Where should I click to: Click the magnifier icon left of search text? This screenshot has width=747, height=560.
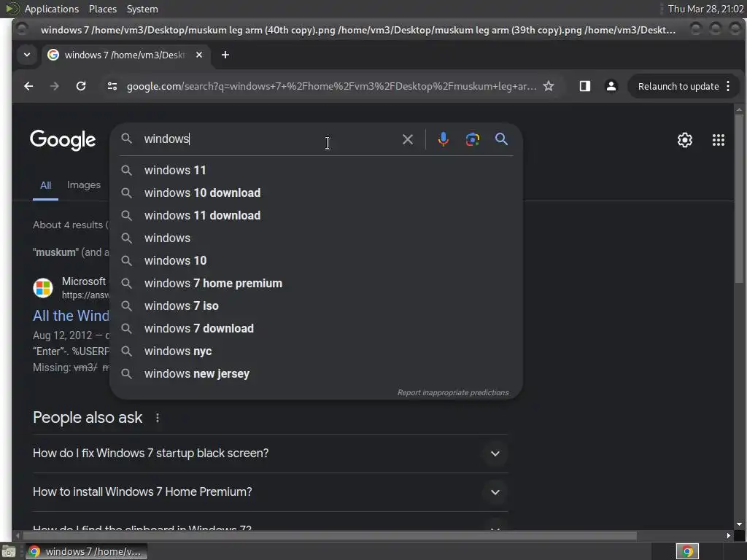point(126,139)
